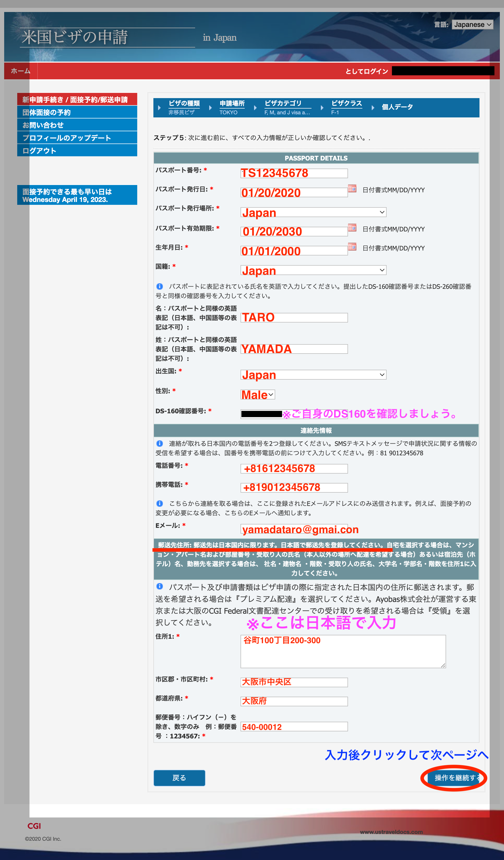Open calendar picker for passport issue date
Viewport: 504px width, 860px height.
[x=352, y=188]
